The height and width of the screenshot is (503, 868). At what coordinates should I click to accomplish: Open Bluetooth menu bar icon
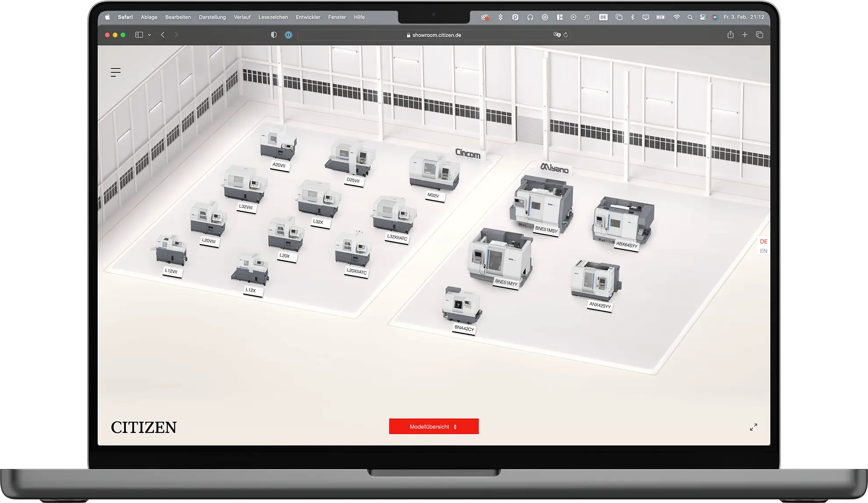click(632, 17)
